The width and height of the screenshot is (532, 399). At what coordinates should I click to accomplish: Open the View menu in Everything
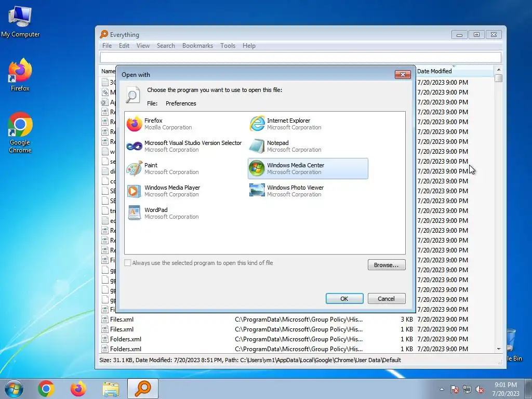pos(143,46)
